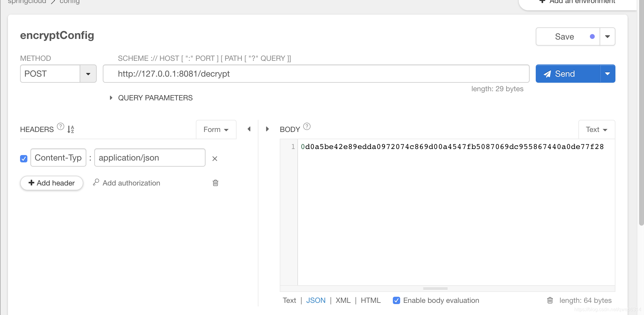Sort headers alphabetically with the A-Z icon
This screenshot has height=315, width=644.
click(71, 130)
